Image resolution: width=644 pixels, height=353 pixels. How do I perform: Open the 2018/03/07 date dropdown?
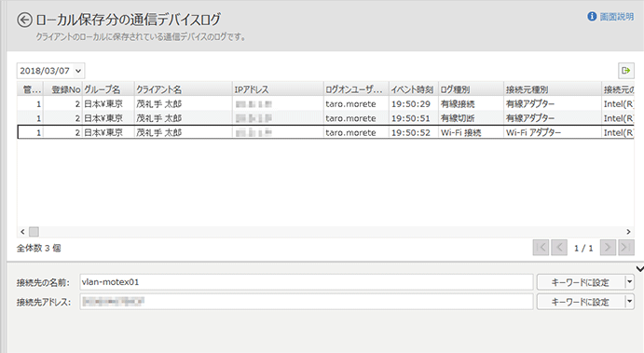pyautogui.click(x=50, y=71)
